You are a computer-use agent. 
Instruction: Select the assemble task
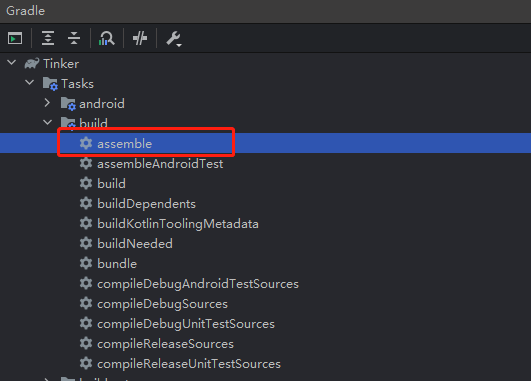click(266, 143)
